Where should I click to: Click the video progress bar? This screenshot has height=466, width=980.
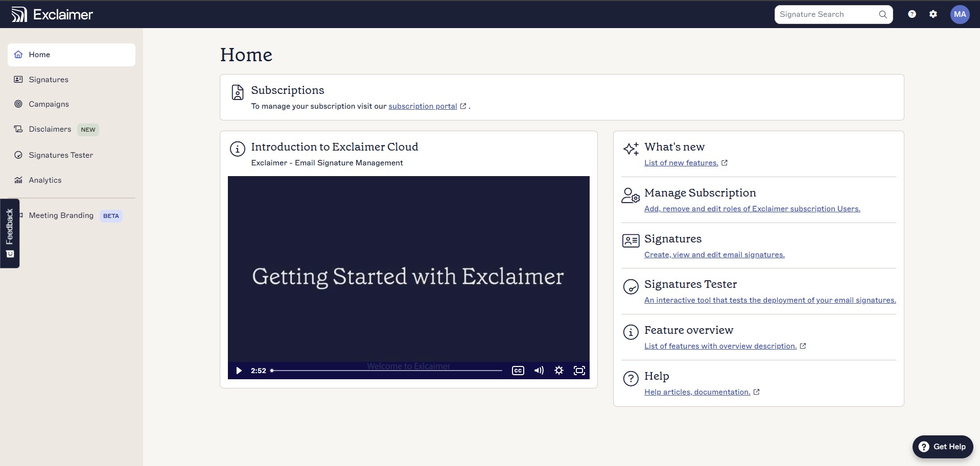point(387,371)
